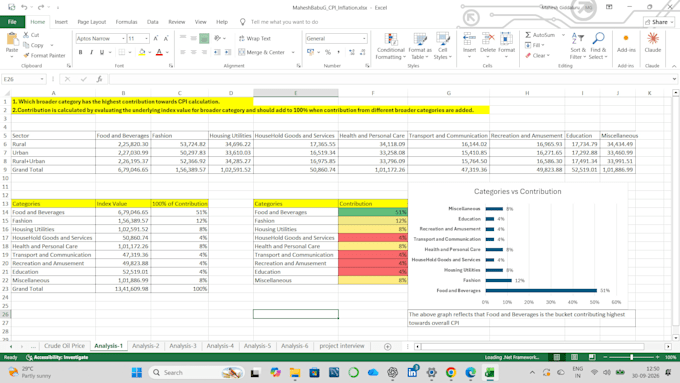Open Chrome from the taskbar
The width and height of the screenshot is (680, 383).
[x=451, y=373]
